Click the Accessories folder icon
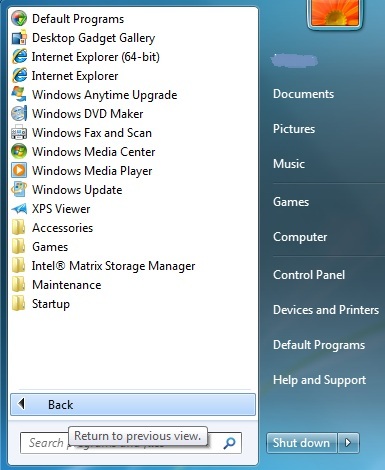 (x=18, y=228)
